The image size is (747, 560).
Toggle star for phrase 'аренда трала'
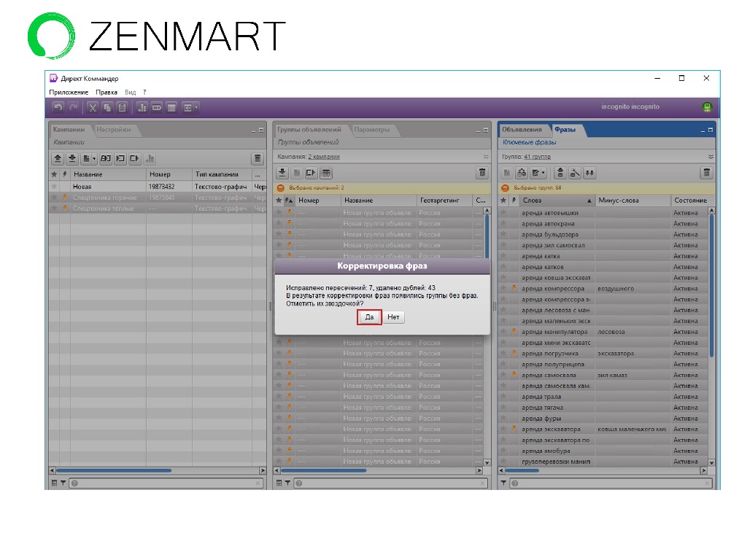coord(503,397)
